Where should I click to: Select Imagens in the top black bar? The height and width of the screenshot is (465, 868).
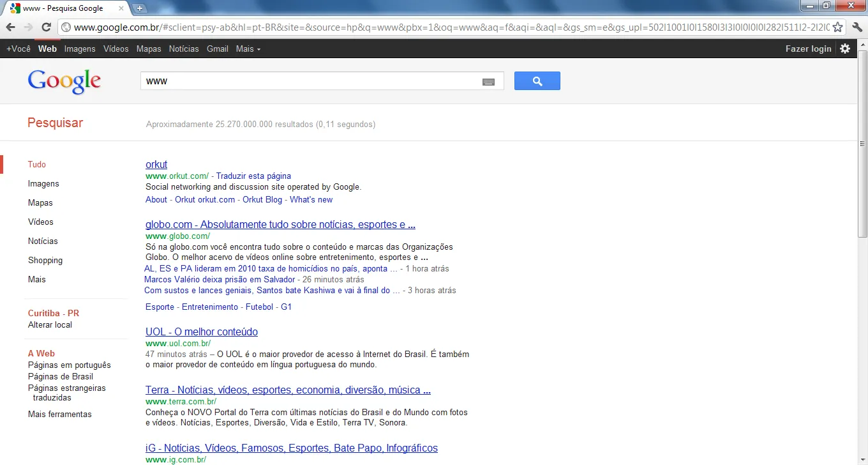pos(80,49)
